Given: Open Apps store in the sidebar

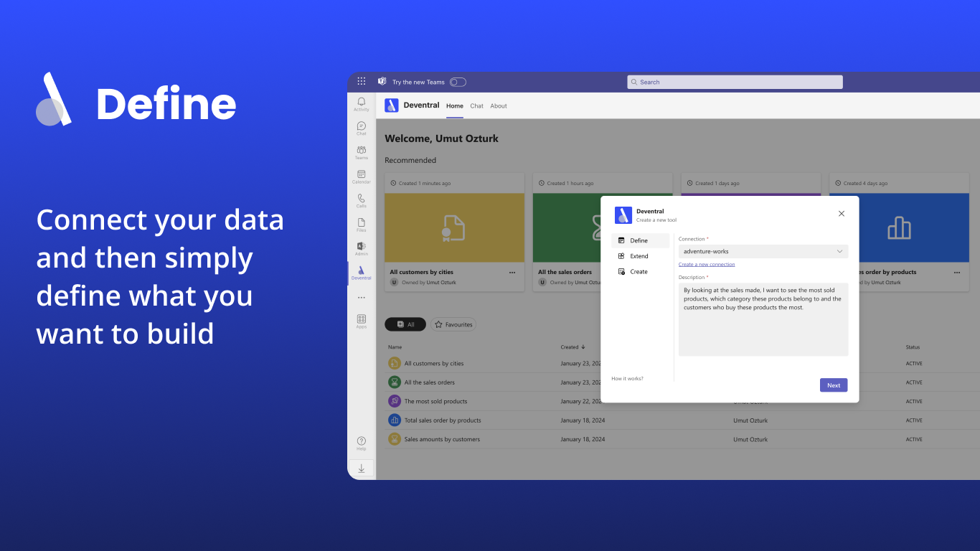Looking at the screenshot, I should pyautogui.click(x=362, y=321).
